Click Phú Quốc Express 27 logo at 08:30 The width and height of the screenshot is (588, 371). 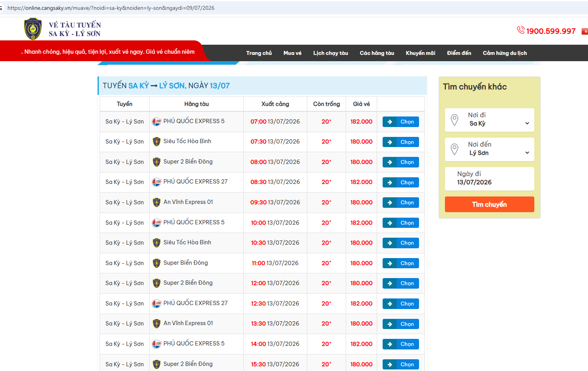pos(156,182)
